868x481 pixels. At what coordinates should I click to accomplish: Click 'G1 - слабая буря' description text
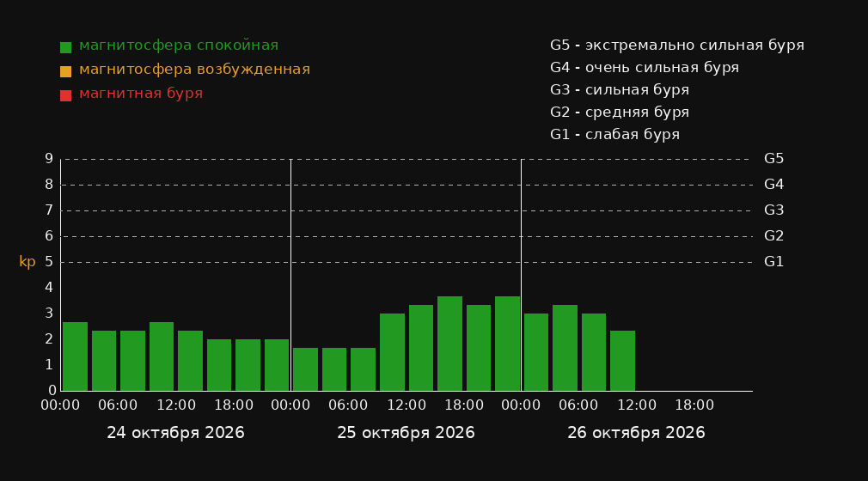pos(614,135)
